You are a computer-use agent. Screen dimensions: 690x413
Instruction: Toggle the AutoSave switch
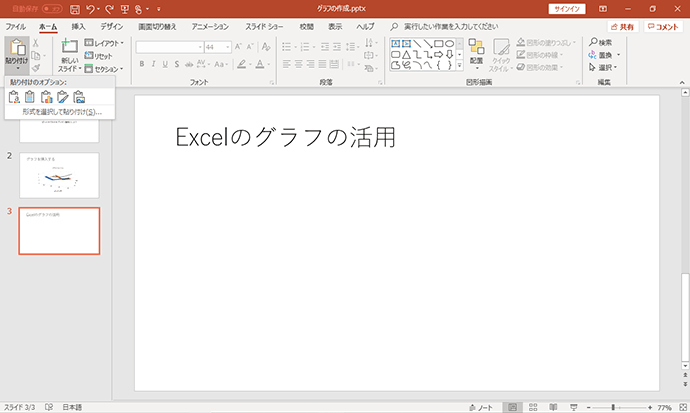pyautogui.click(x=52, y=9)
